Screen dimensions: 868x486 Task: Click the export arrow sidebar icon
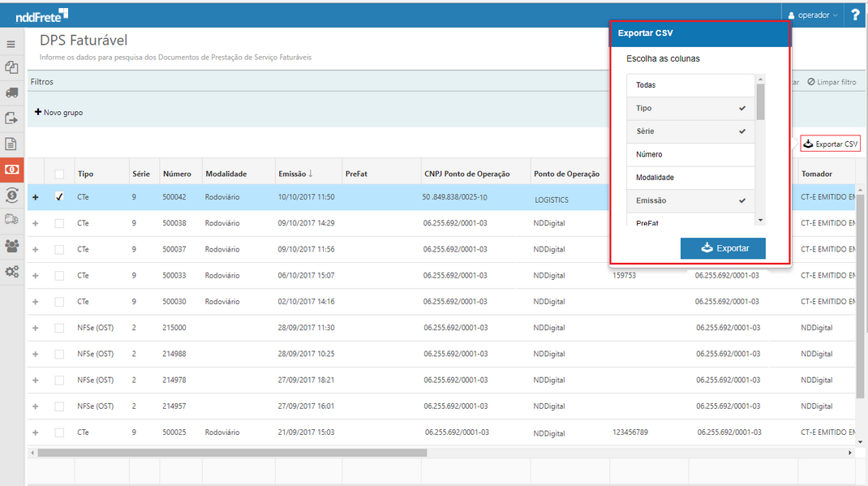[x=11, y=118]
